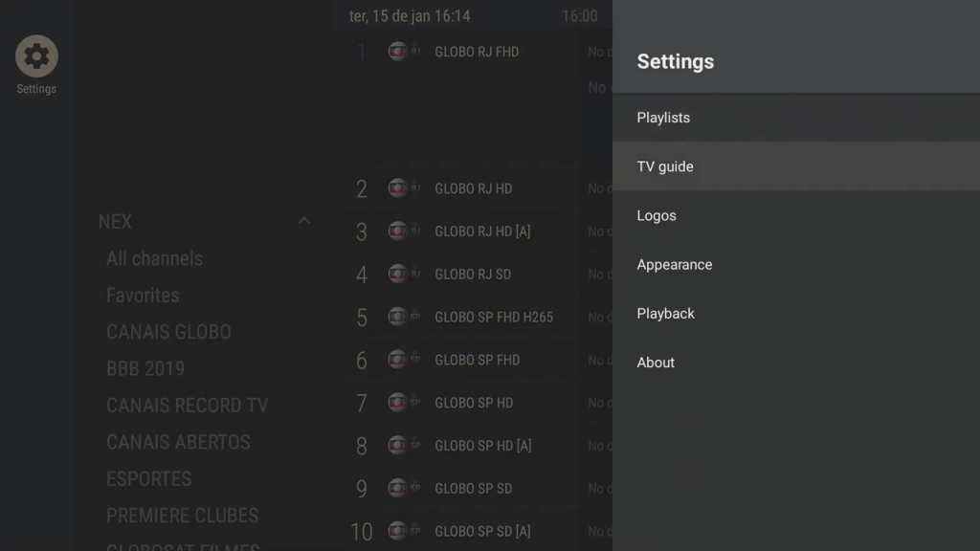The width and height of the screenshot is (980, 551).
Task: Open the ESPORTES channel group
Action: pyautogui.click(x=148, y=478)
